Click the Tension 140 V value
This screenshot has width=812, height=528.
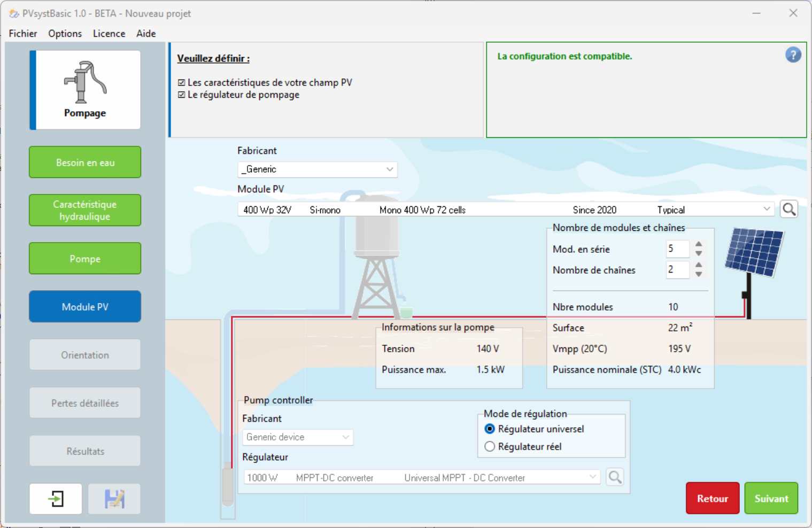pyautogui.click(x=488, y=348)
